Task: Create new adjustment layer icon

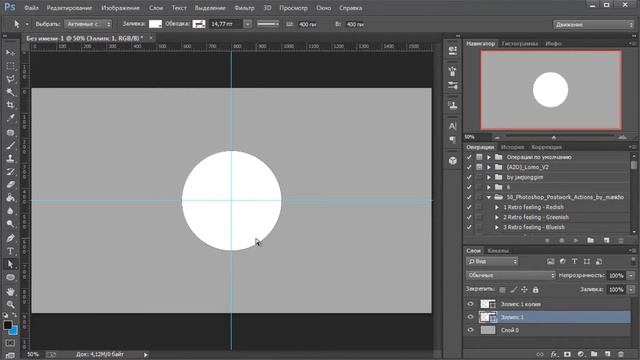Action: (581, 354)
